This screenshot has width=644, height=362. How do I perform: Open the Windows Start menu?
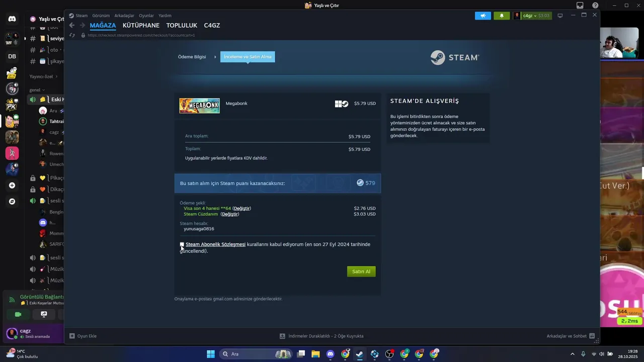[211, 354]
